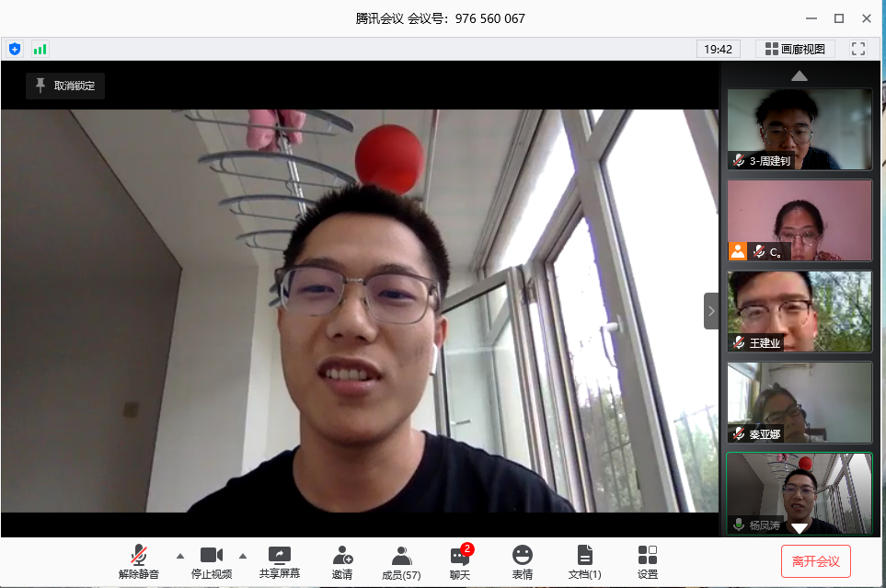Open 聊天 chat with 2 unread
Image resolution: width=886 pixels, height=588 pixels.
(x=460, y=561)
